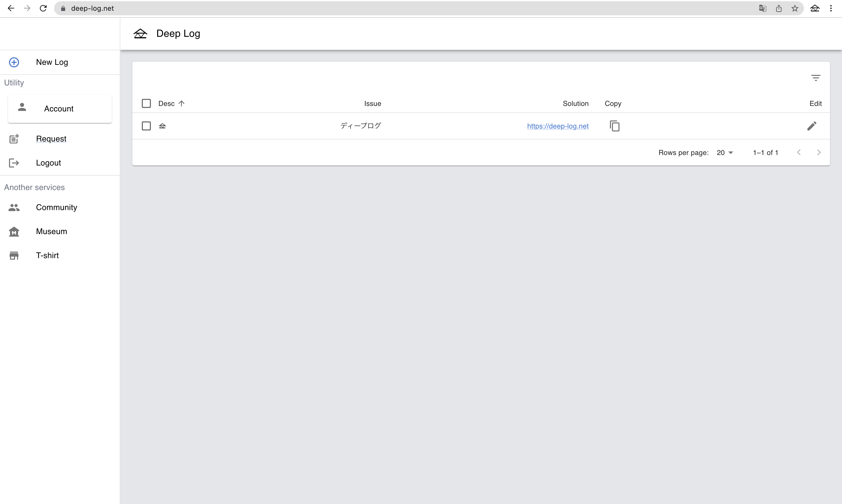842x504 pixels.
Task: Click the Request link in the sidebar
Action: 51,138
